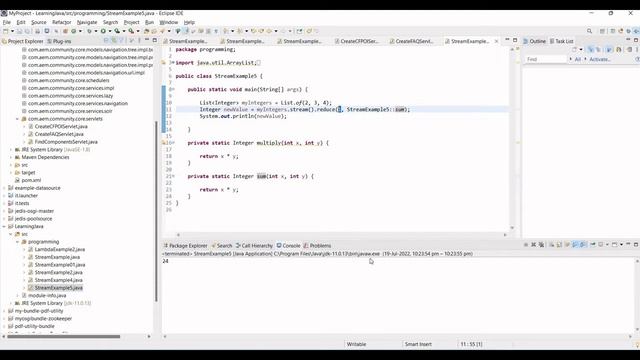The height and width of the screenshot is (360, 640).
Task: Click the Open Perspective icon in the top-right toolbar
Action: 602,31
